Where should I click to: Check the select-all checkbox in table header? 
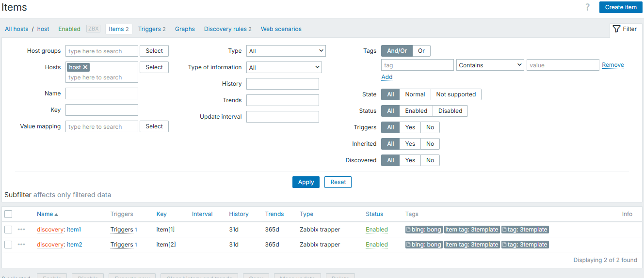point(8,214)
